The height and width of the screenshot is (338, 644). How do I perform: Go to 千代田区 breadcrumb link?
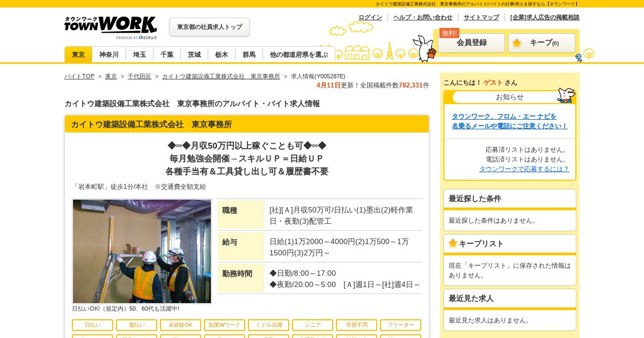[140, 76]
